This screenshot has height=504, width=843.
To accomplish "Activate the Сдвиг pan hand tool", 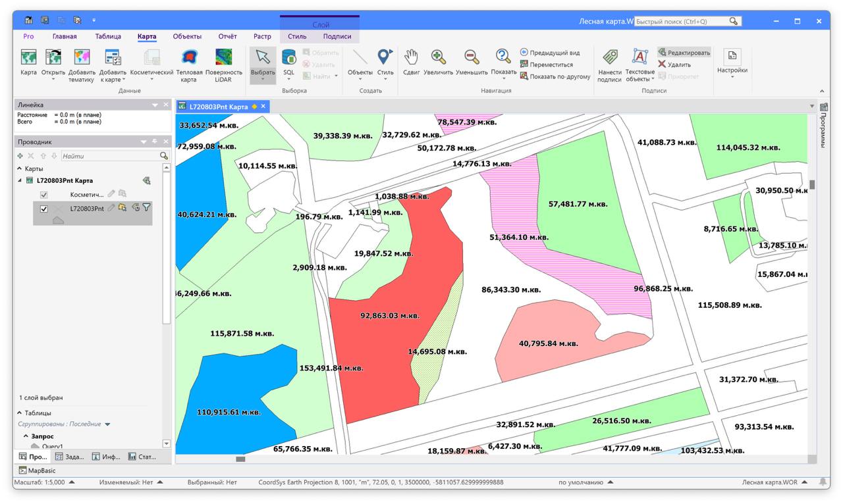I will (412, 58).
